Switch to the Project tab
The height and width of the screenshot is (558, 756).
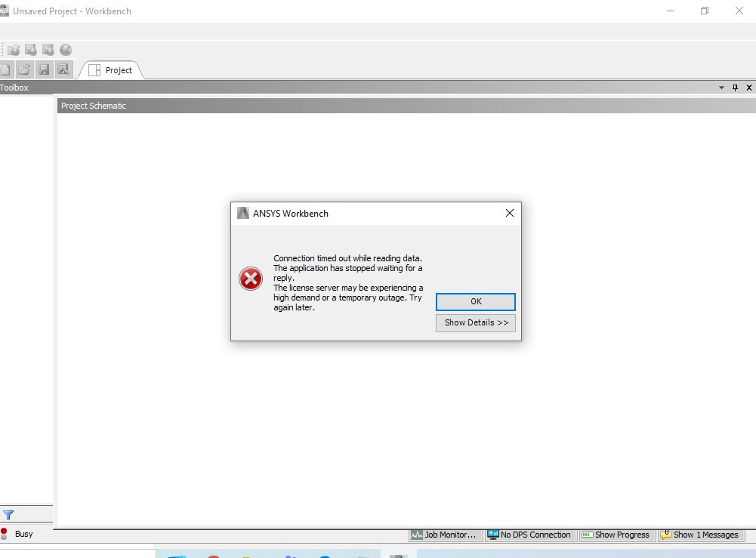112,69
